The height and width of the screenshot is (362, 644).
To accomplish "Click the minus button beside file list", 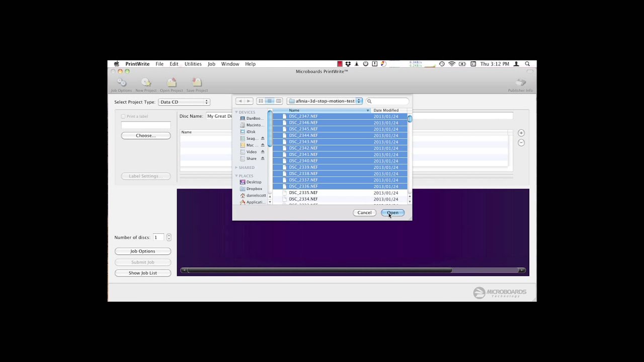I will point(521,142).
